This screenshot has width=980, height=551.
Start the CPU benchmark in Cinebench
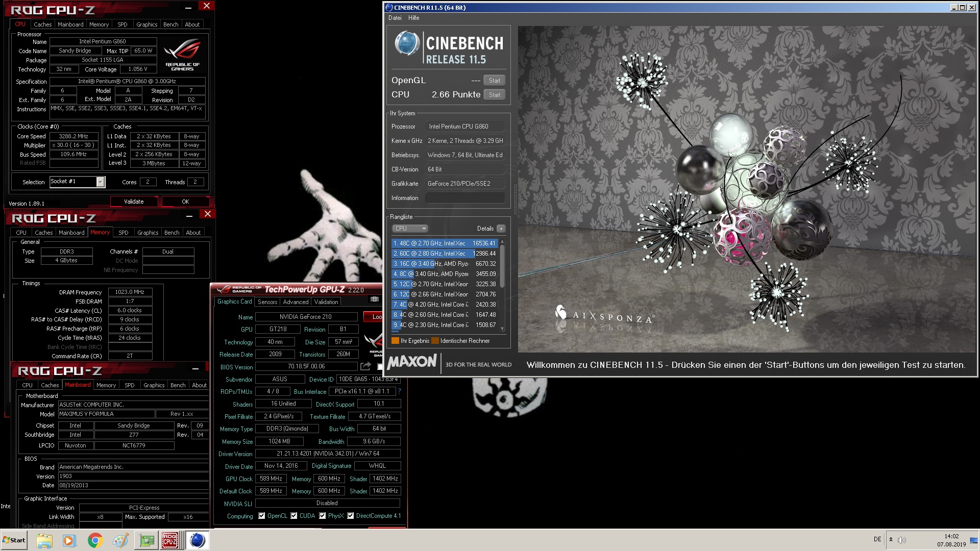[x=494, y=95]
